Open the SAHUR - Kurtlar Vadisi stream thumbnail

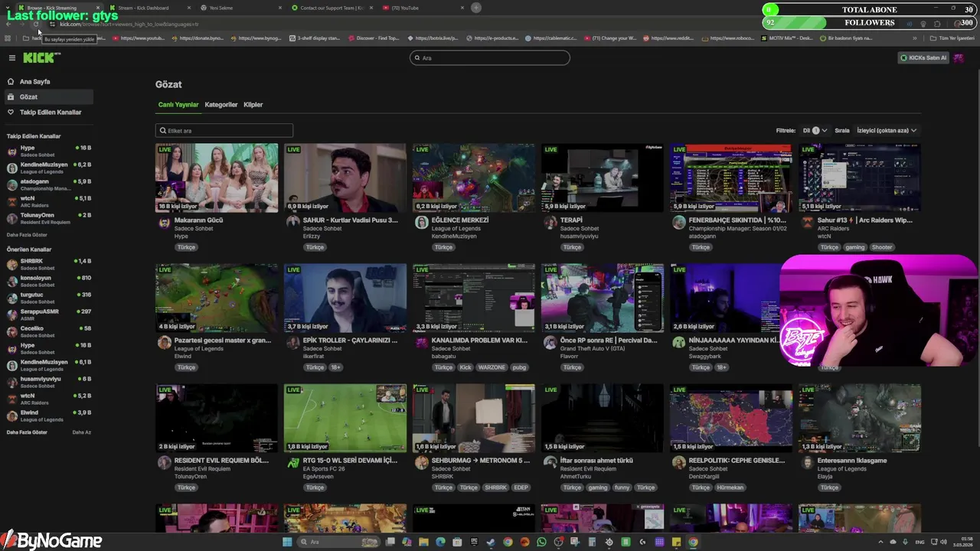(x=345, y=178)
